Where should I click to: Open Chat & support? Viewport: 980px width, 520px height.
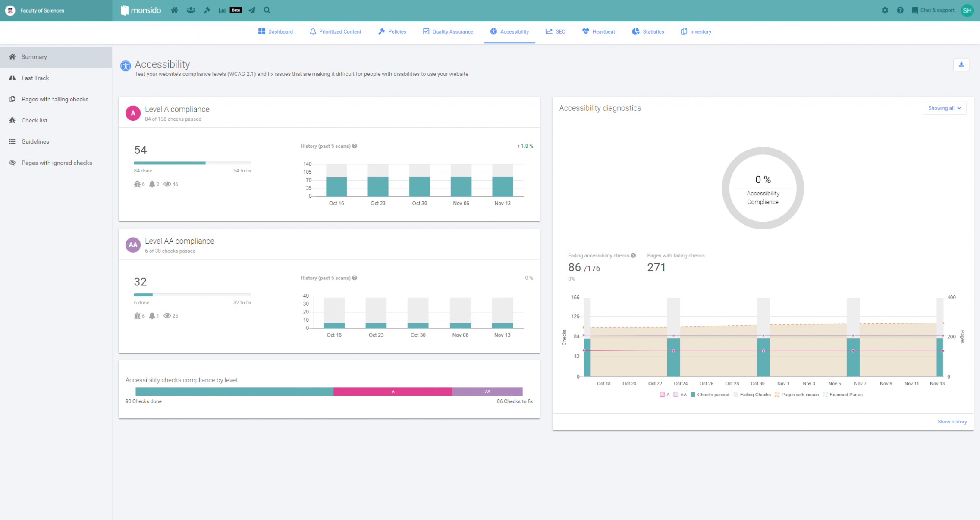click(933, 10)
